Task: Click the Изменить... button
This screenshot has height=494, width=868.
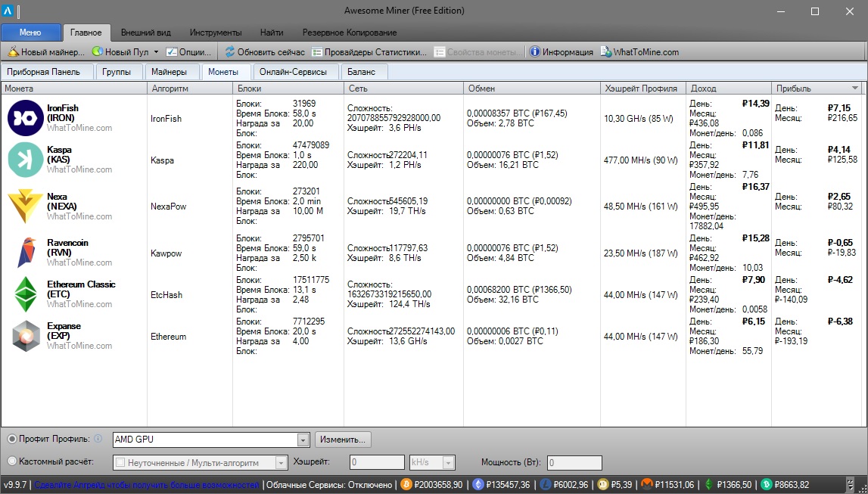Action: 344,440
